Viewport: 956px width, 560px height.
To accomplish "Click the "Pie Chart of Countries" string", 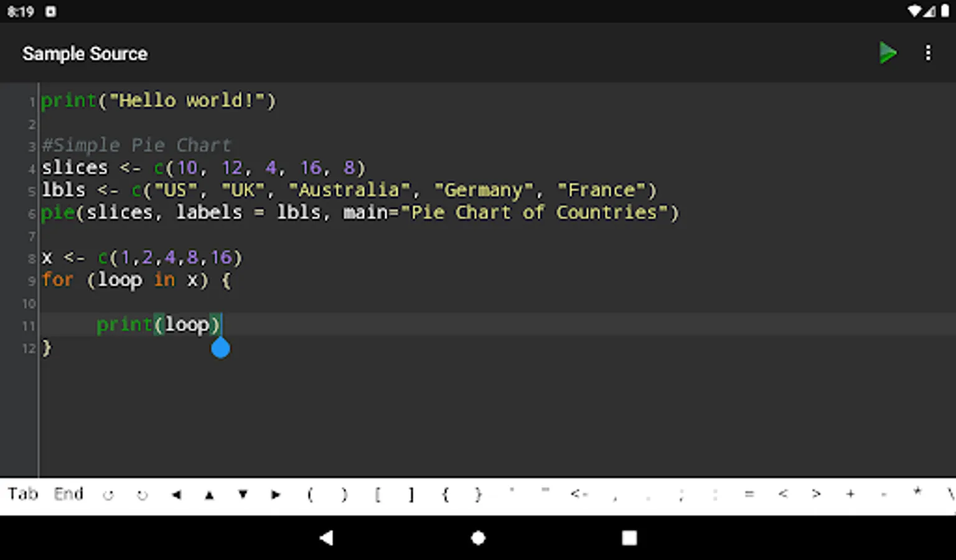I will (x=534, y=212).
